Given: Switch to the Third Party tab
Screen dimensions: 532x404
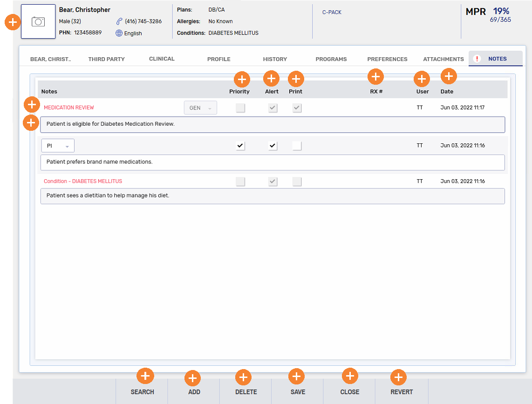Looking at the screenshot, I should point(107,59).
